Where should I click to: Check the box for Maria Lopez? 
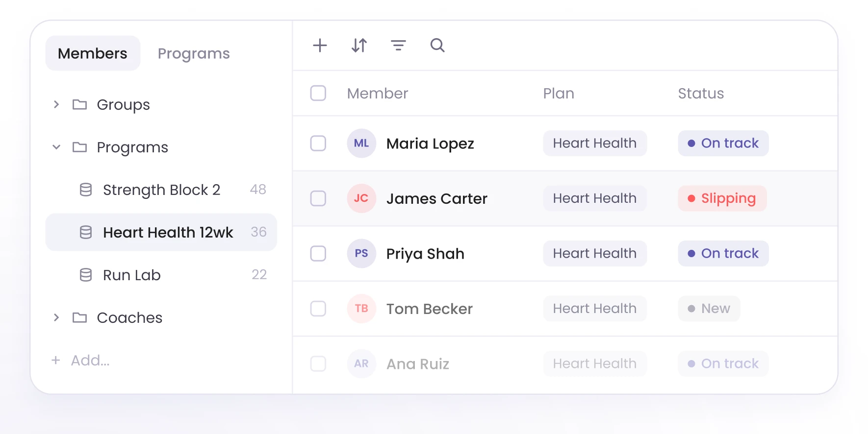click(x=318, y=144)
